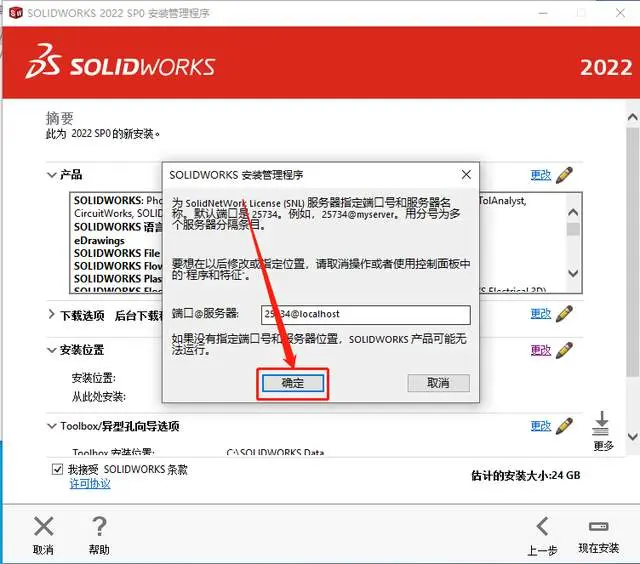The height and width of the screenshot is (564, 640).
Task: Click pencil icon next to 产品 更改
Action: (564, 175)
